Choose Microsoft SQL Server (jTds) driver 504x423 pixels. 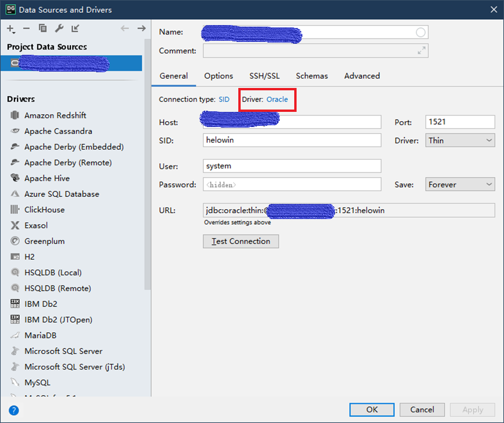[74, 366]
